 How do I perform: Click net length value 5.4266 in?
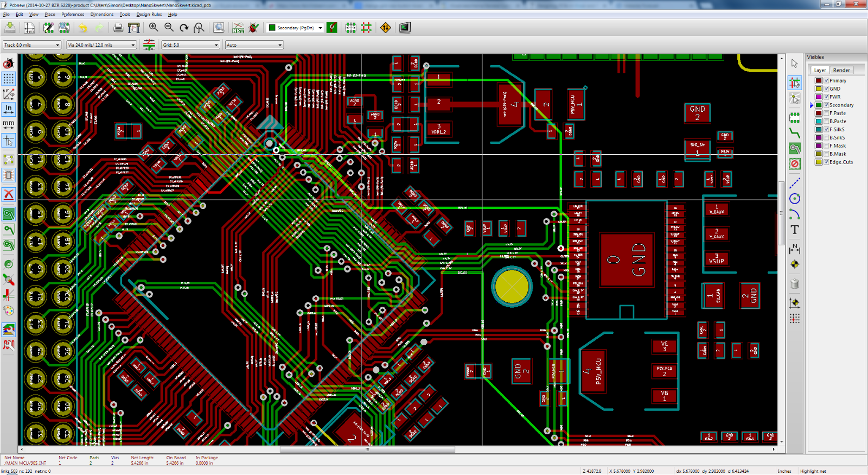(139, 463)
